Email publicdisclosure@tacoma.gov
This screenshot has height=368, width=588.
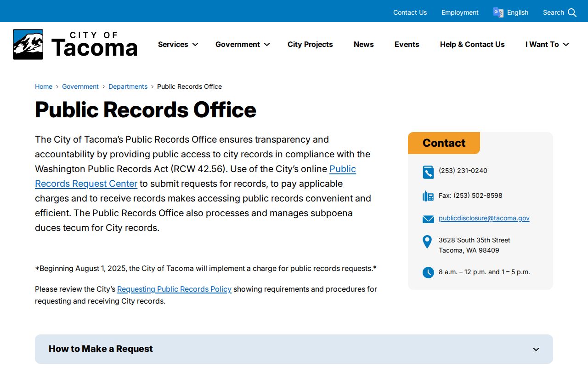(x=484, y=218)
